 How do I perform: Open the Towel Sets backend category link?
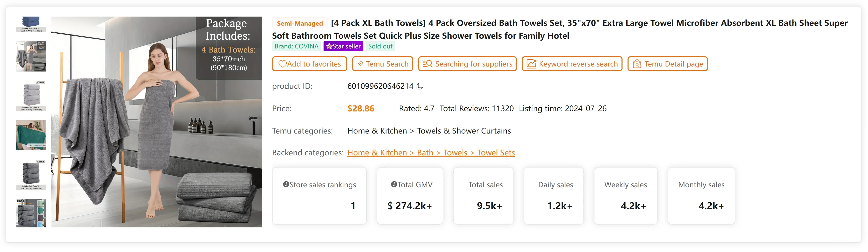click(496, 153)
